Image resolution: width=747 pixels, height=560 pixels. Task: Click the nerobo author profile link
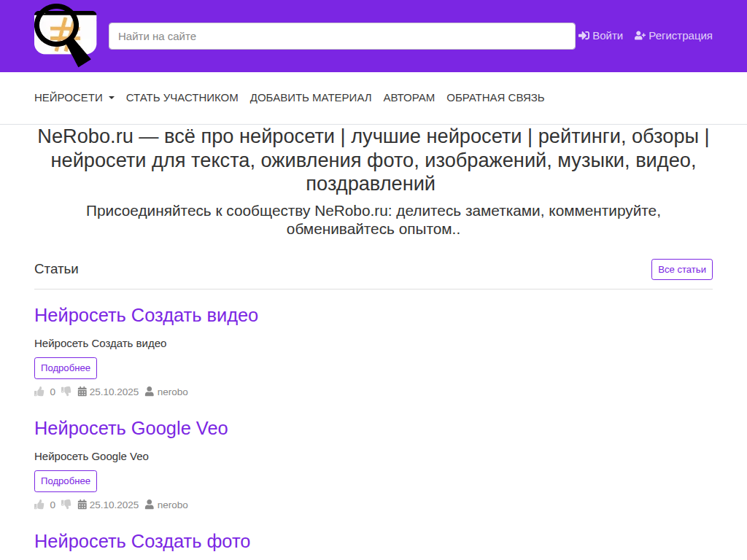pyautogui.click(x=172, y=392)
